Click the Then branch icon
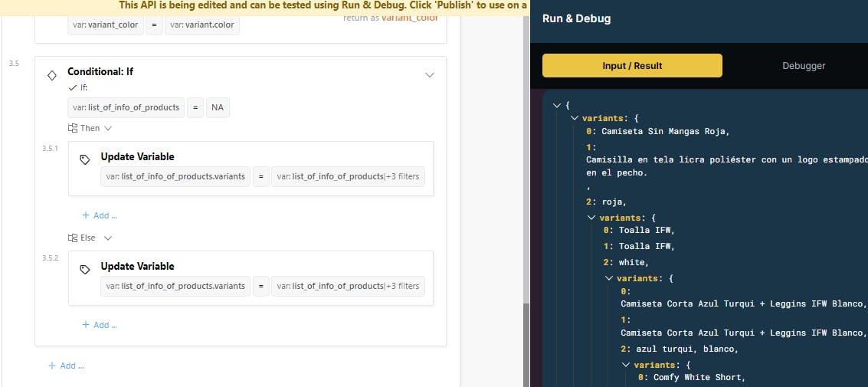The width and height of the screenshot is (868, 387). pos(73,128)
